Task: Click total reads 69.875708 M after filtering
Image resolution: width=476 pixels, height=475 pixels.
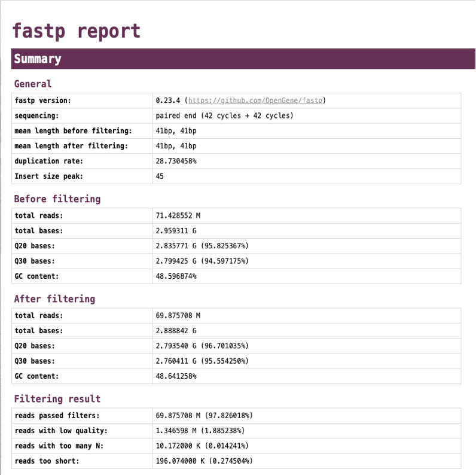Action: (x=178, y=315)
